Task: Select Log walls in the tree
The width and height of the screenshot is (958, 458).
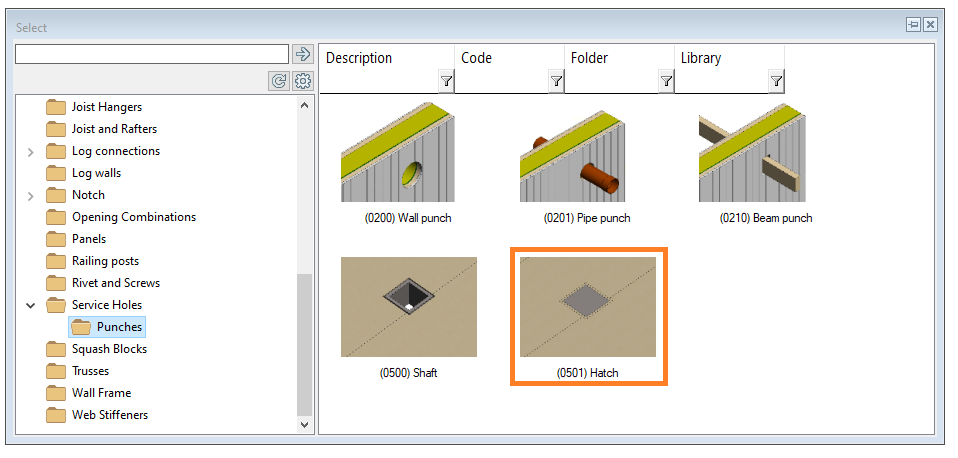Action: pyautogui.click(x=97, y=173)
